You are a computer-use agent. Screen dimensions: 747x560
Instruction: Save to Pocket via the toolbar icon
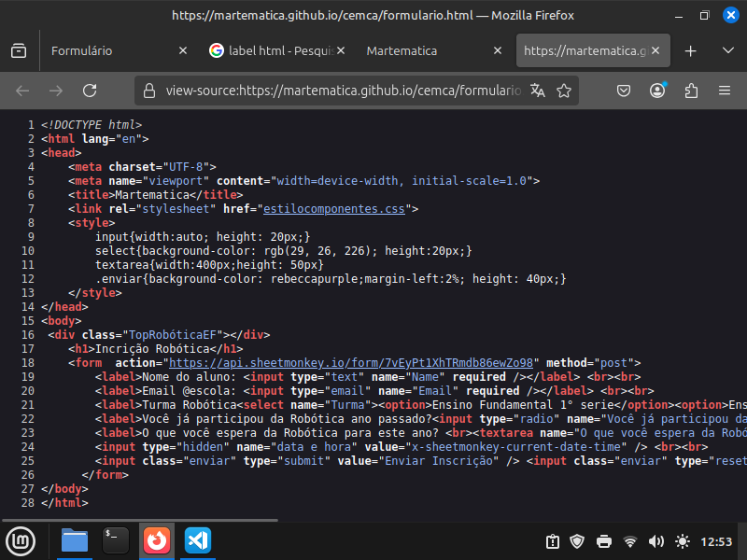tap(624, 91)
